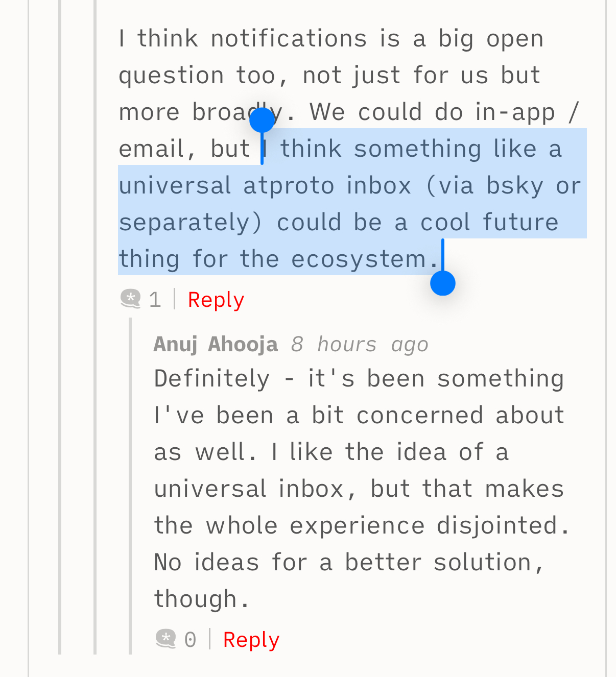Click the highlighted word "ecosystem"
Screen dimensions: 616x677
point(359,259)
